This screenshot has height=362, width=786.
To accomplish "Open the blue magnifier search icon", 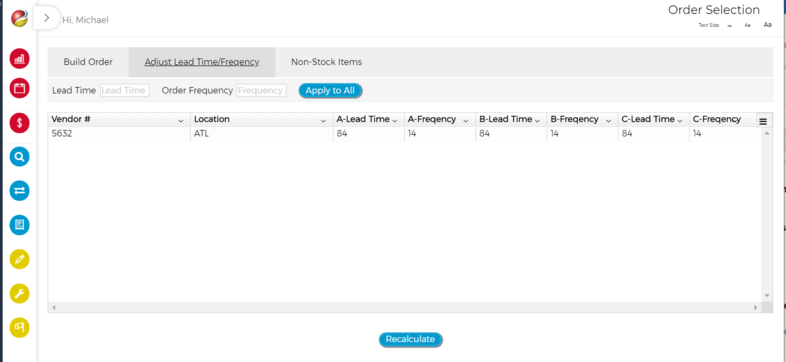I will click(x=20, y=157).
